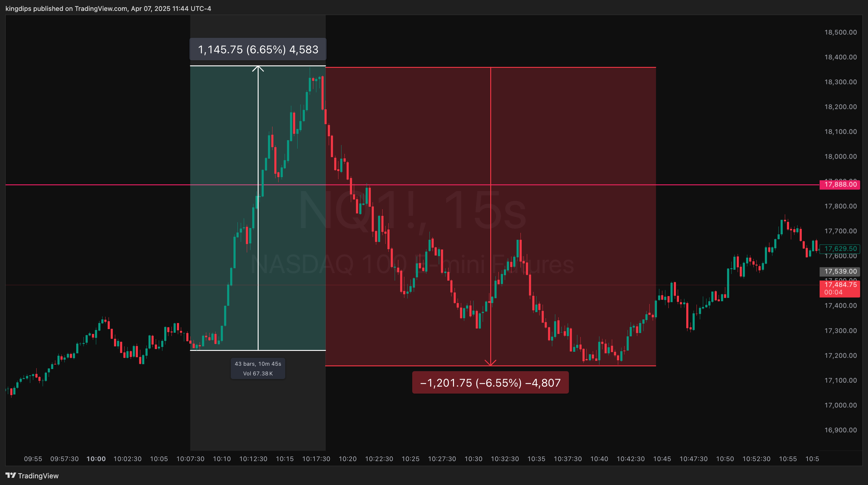Click the 17,400.00 price axis label
The width and height of the screenshot is (868, 485).
[840, 305]
